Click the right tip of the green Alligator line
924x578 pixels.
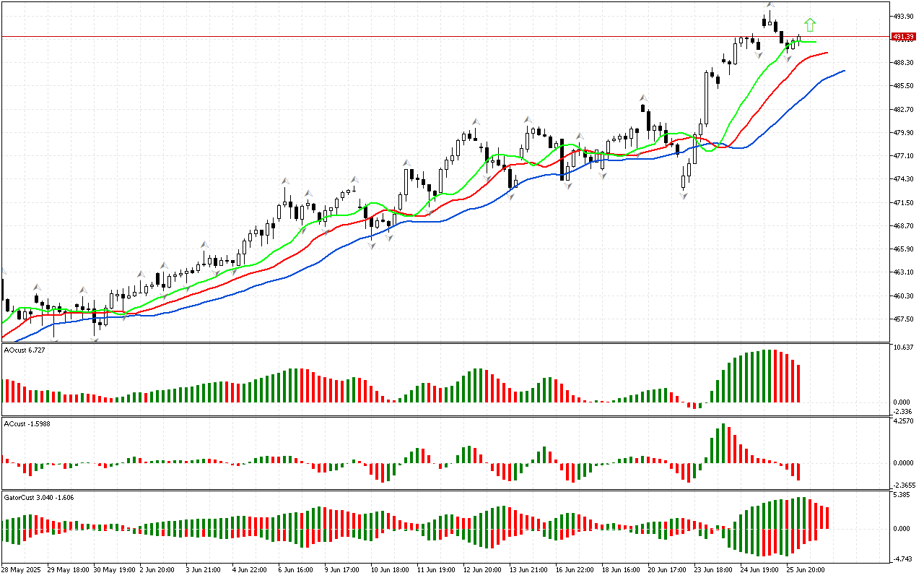tap(815, 42)
